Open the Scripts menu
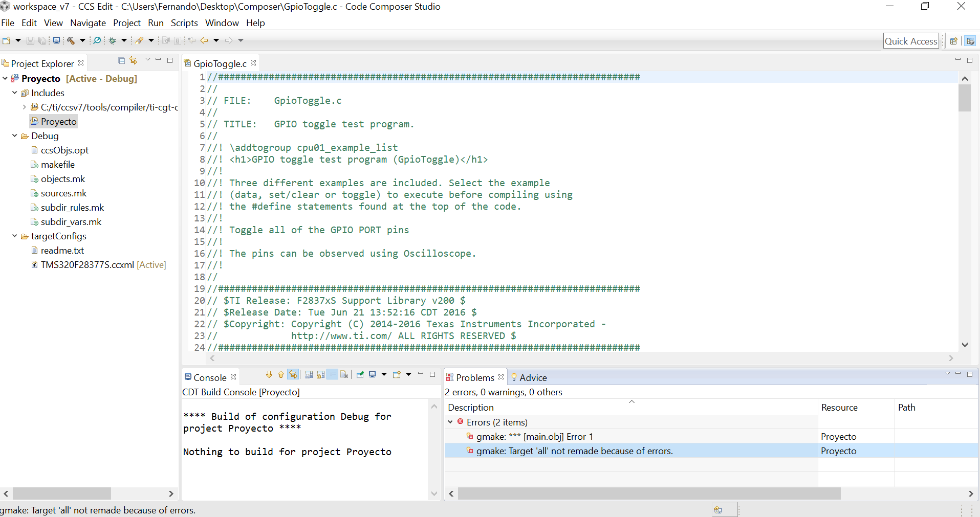Image resolution: width=980 pixels, height=517 pixels. [184, 23]
